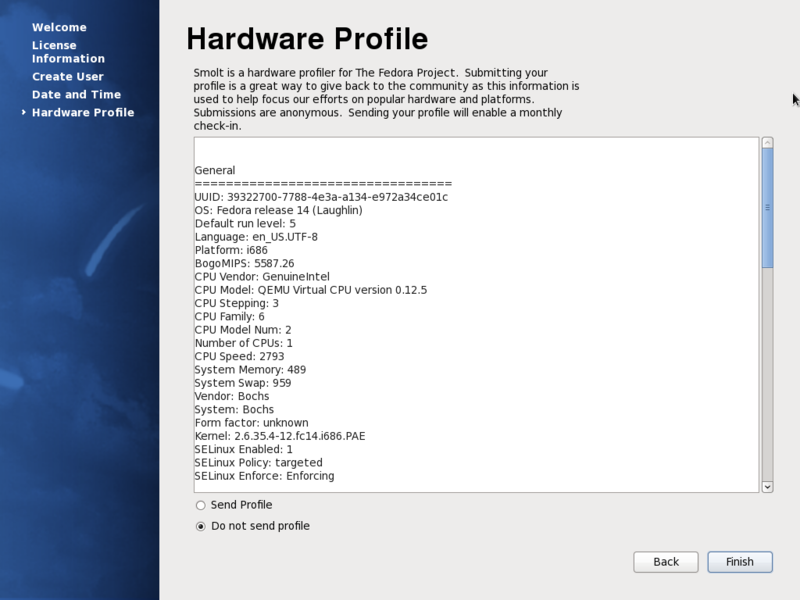Click 'Default run level: 5' line
This screenshot has height=600, width=800.
pyautogui.click(x=245, y=223)
